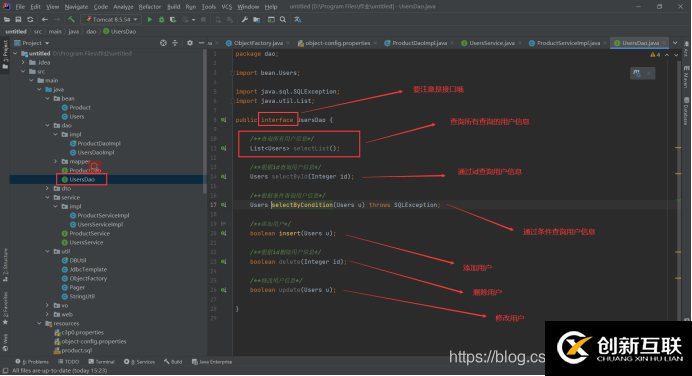The height and width of the screenshot is (376, 692).
Task: Open Project Structure icon
Action: click(x=256, y=19)
